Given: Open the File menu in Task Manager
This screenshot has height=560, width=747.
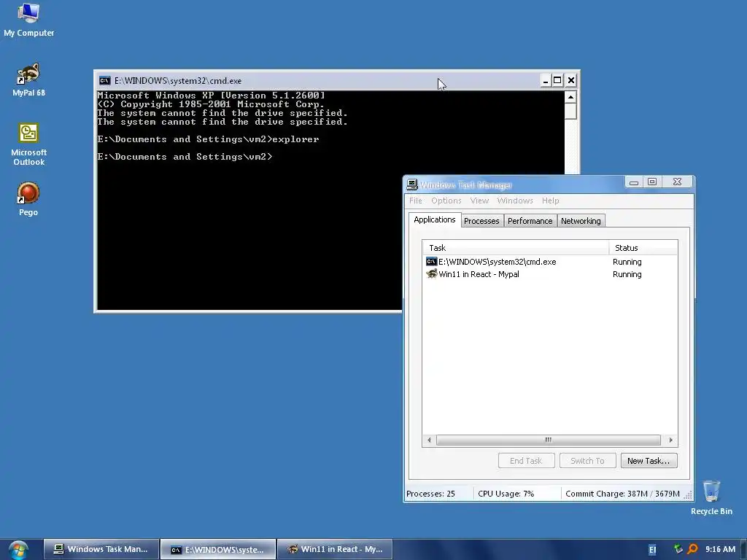Looking at the screenshot, I should coord(415,201).
